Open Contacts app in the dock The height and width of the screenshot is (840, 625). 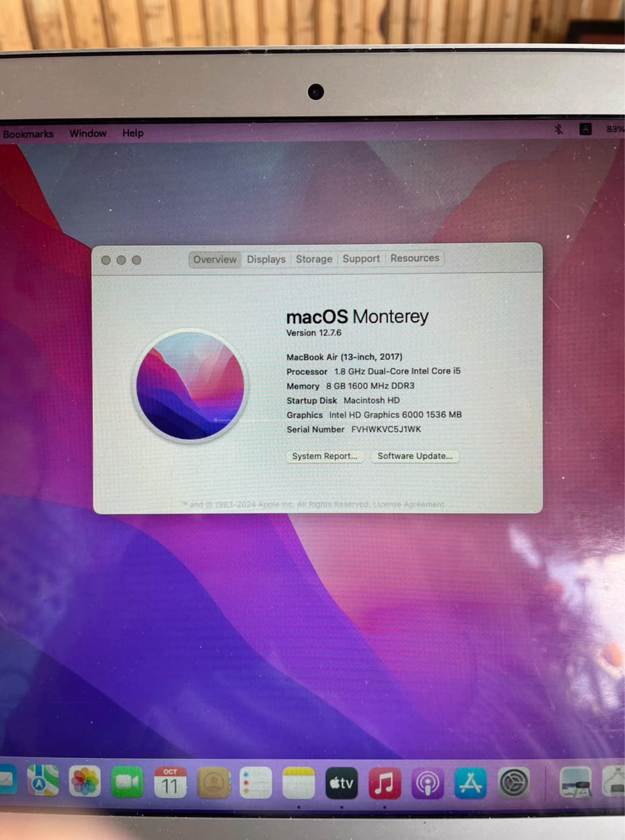213,782
